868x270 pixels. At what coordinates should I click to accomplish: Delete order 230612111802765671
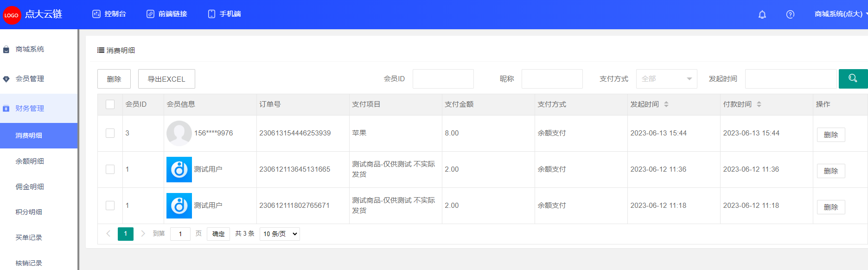[x=831, y=207]
